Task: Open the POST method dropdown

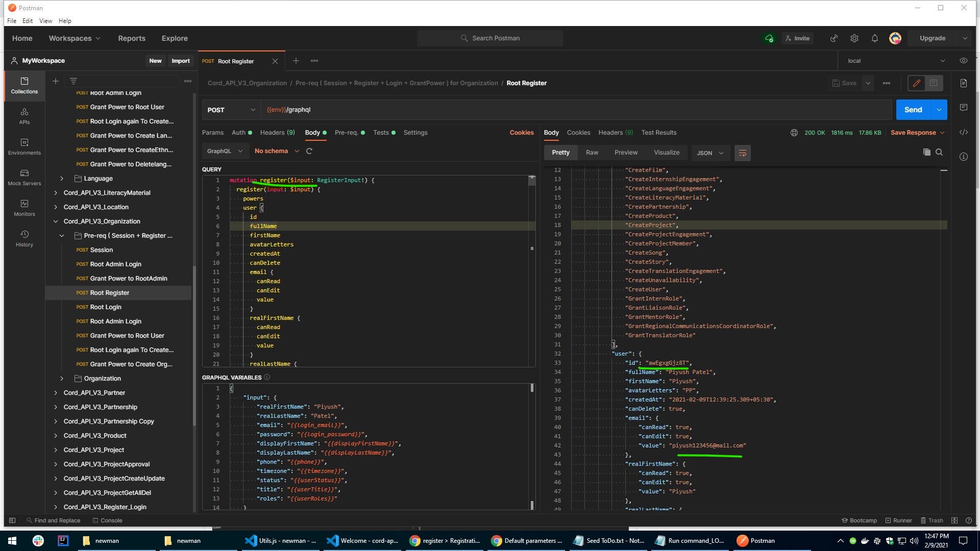Action: click(231, 110)
